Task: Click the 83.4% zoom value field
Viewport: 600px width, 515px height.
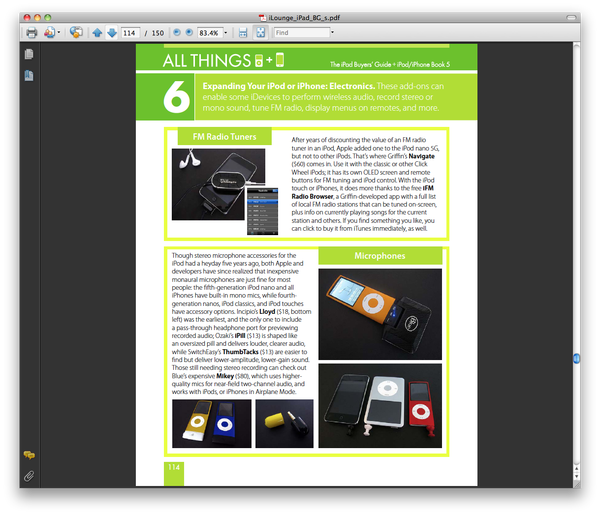Action: pyautogui.click(x=210, y=33)
